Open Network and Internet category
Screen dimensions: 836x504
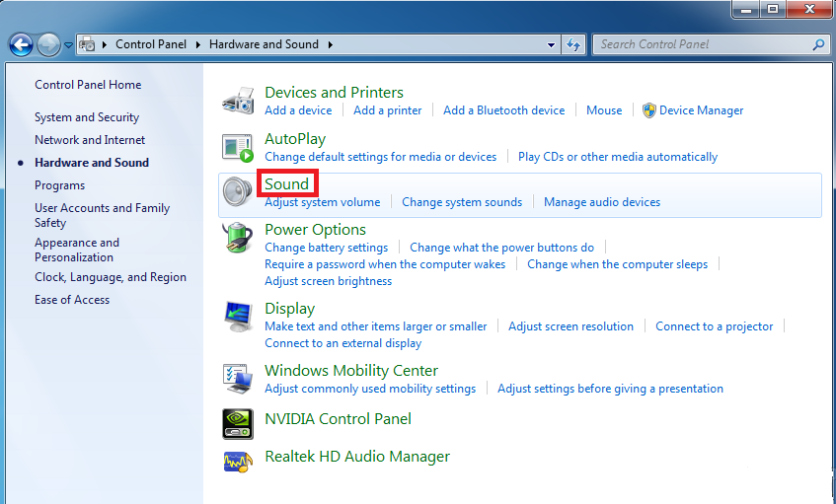90,140
